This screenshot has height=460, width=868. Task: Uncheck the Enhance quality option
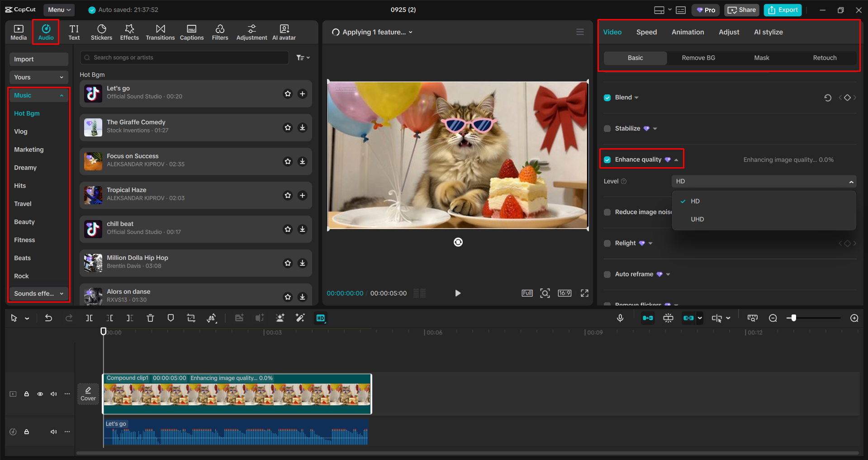(x=607, y=159)
